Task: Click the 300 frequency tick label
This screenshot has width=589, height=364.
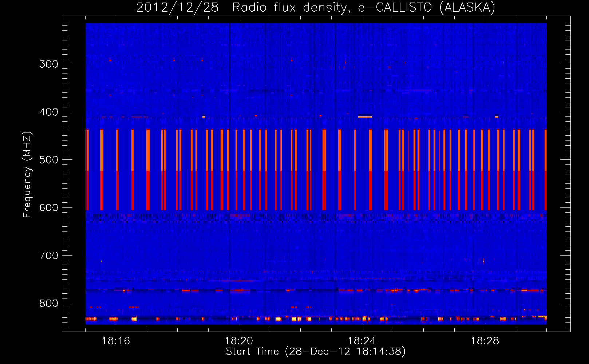Action: 49,64
